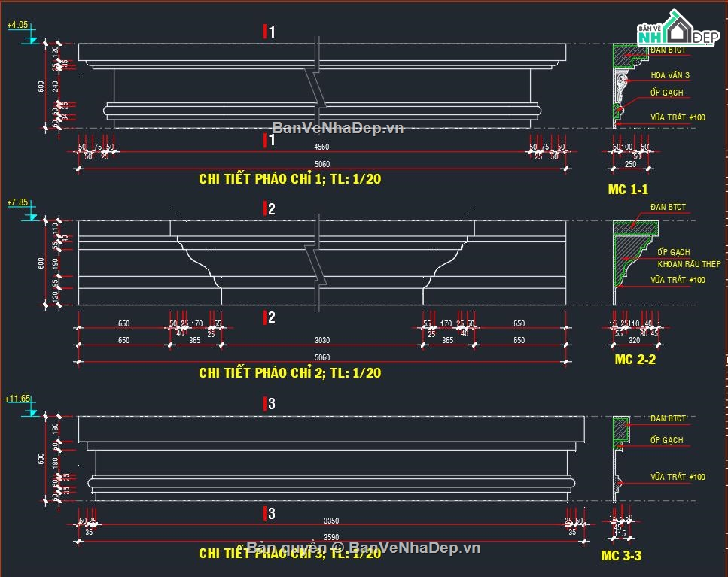Image resolution: width=728 pixels, height=577 pixels.
Task: Select the title CHI TIẾT PHÀO CHỈ 1
Action: [x=290, y=179]
